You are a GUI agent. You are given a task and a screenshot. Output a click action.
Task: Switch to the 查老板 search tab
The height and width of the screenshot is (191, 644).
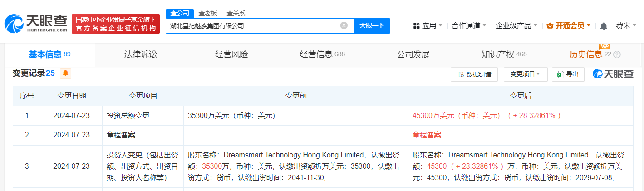[208, 14]
